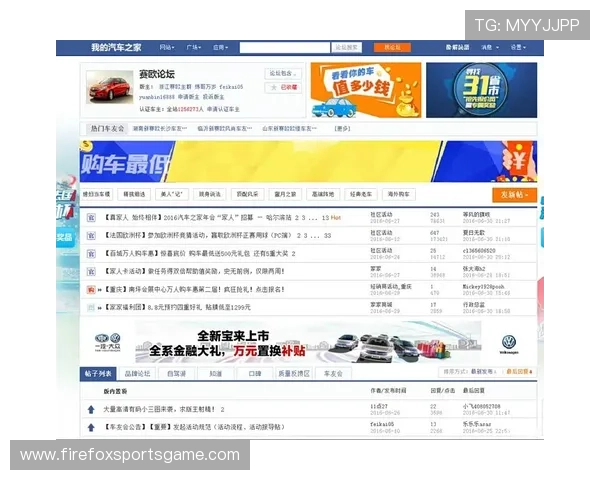This screenshot has height=480, width=600.
Task: Click the orange 找论坛 button
Action: click(x=392, y=47)
